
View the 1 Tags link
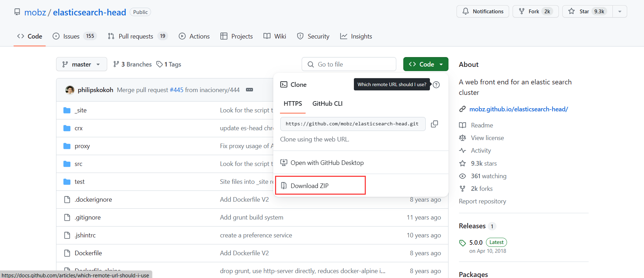[169, 64]
